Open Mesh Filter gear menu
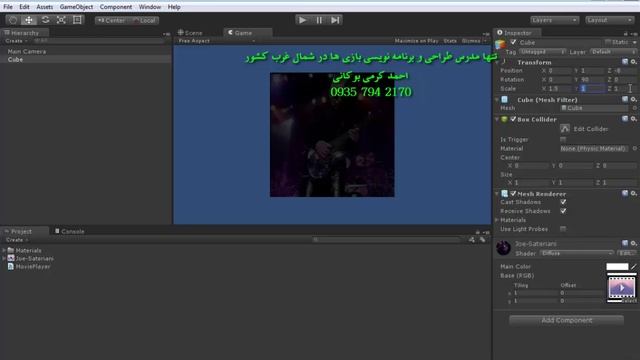Viewport: 640px width, 360px height. [633, 99]
